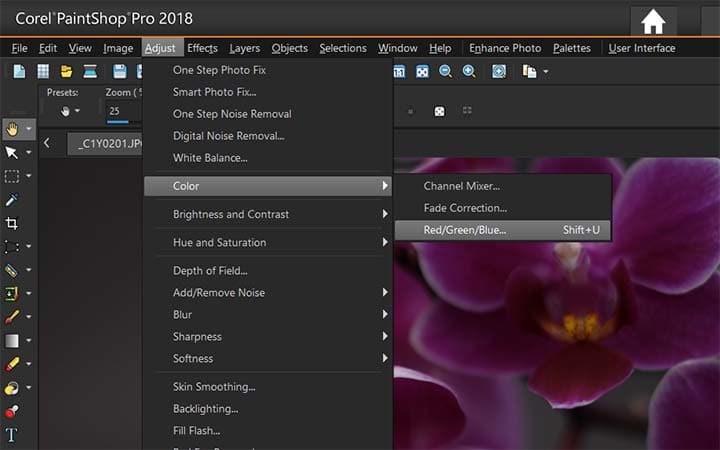Choose Backlighting...
This screenshot has width=720, height=450.
[x=268, y=409]
